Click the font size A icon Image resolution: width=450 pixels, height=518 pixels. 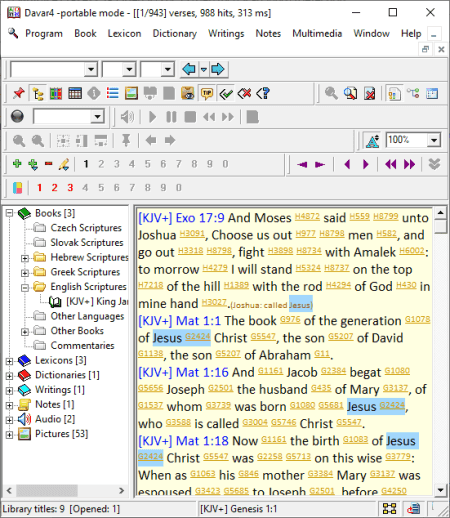coord(372,140)
